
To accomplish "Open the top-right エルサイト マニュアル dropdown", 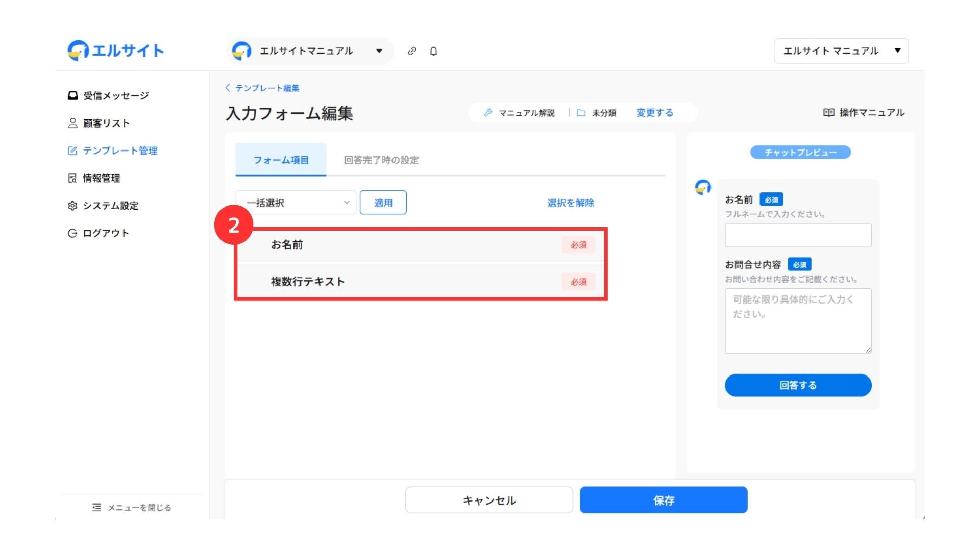I will click(x=841, y=51).
